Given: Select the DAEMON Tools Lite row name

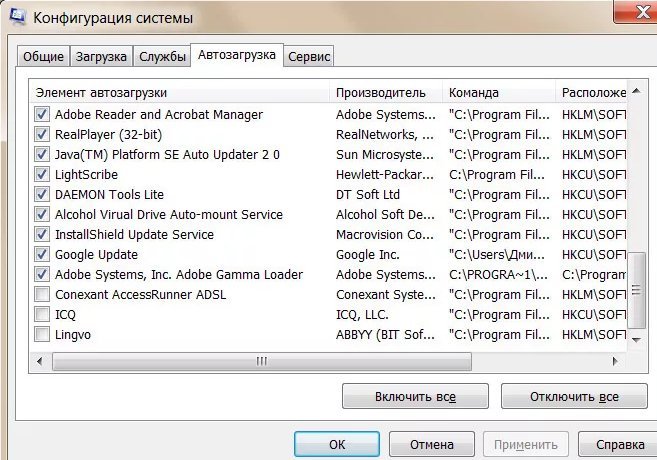Looking at the screenshot, I should click(x=109, y=194).
